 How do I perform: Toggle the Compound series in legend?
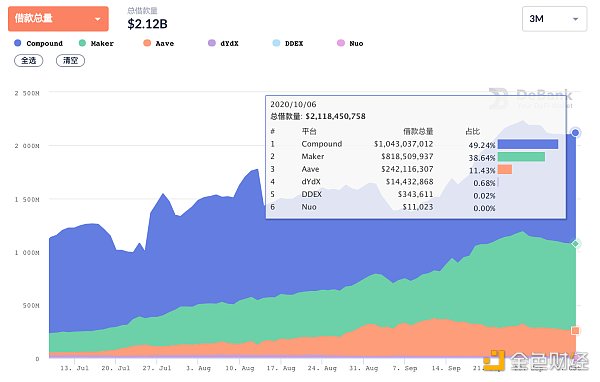tap(38, 43)
